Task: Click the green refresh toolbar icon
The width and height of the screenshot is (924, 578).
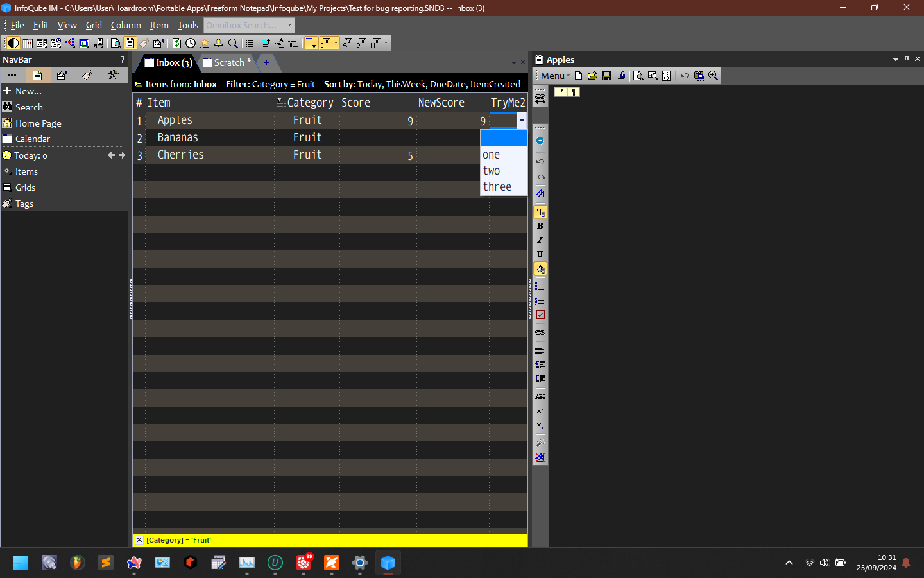Action: coord(176,43)
